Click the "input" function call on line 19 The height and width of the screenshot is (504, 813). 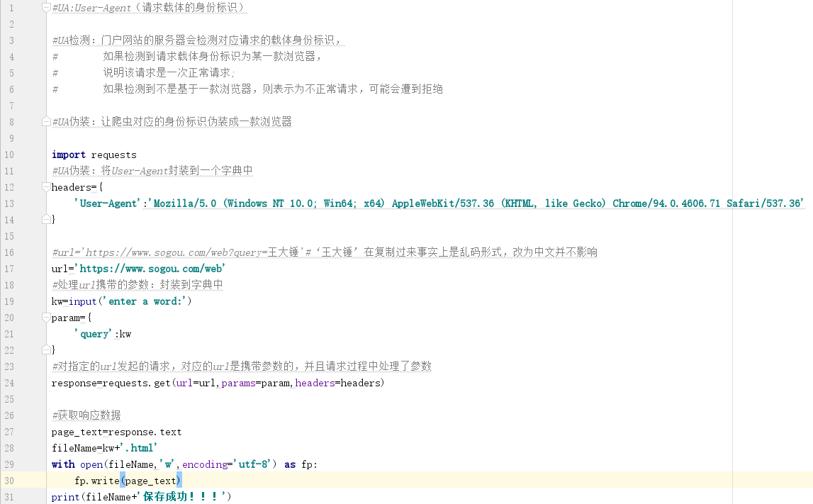[x=82, y=302]
